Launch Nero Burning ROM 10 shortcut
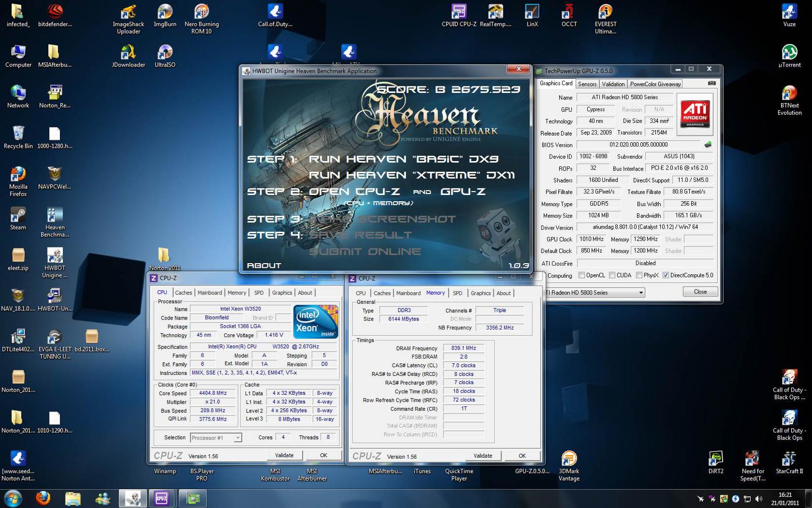The width and height of the screenshot is (812, 508). tap(201, 19)
